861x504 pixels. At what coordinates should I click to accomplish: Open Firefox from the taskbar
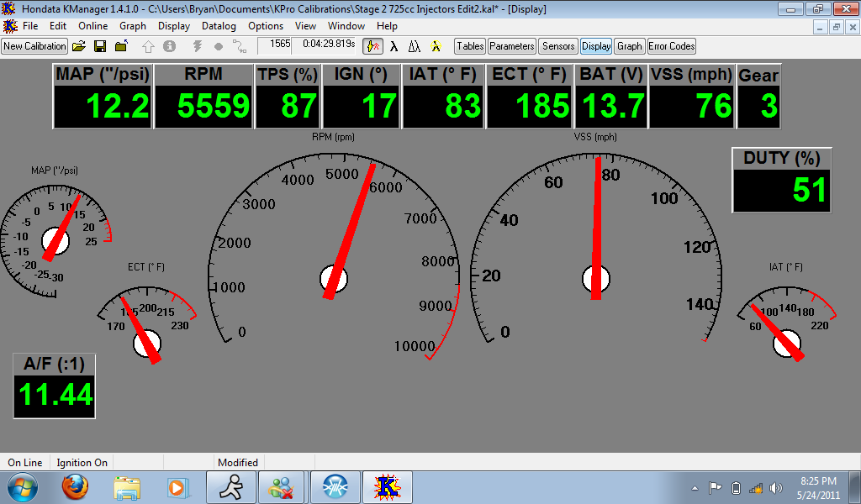tap(75, 486)
